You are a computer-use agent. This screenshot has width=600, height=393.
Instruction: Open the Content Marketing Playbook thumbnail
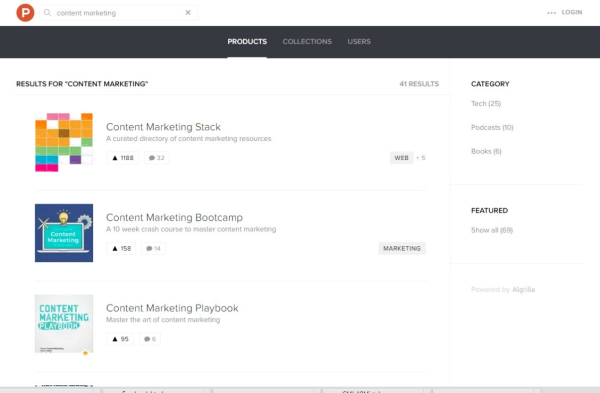click(x=64, y=324)
